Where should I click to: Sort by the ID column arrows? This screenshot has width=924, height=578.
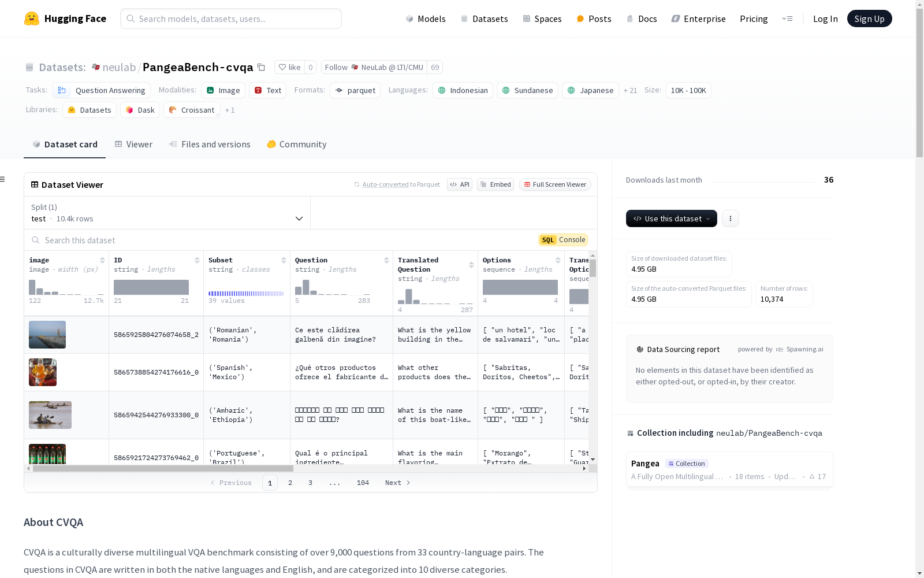point(197,260)
